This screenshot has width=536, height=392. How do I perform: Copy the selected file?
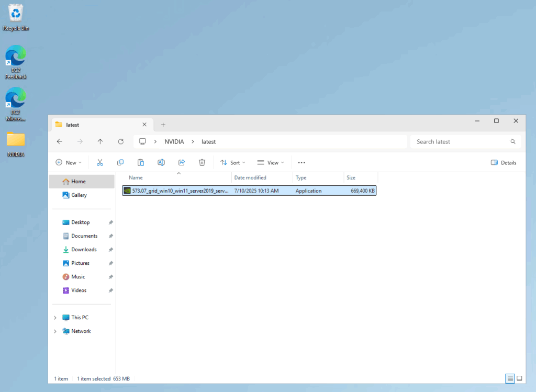(120, 163)
